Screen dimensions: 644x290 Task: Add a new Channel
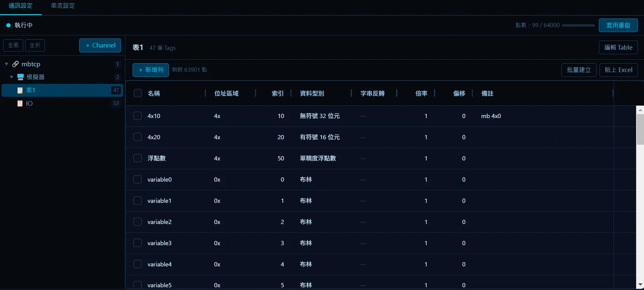(x=100, y=46)
